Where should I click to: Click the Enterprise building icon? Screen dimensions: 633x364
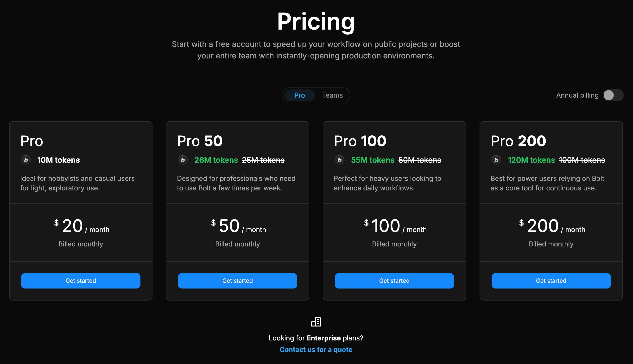(316, 322)
